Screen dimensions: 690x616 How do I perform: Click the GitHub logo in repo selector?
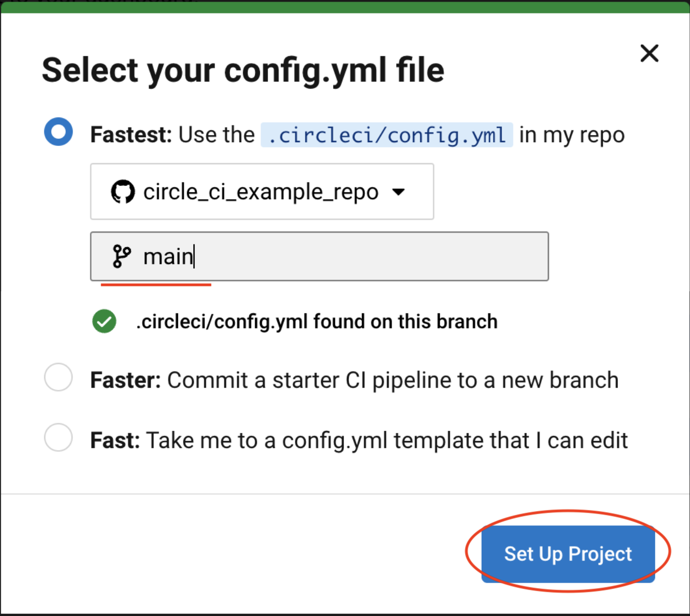tap(123, 192)
